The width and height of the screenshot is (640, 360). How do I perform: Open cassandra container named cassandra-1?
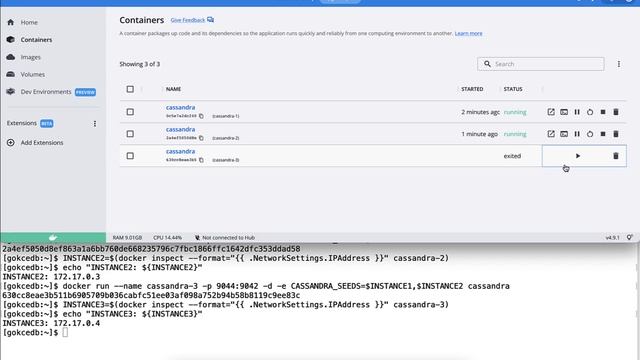[x=180, y=107]
